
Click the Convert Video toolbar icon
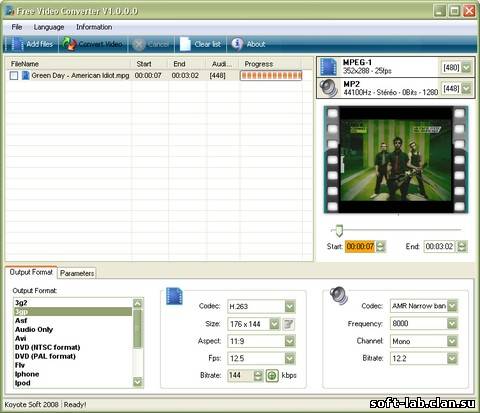(69, 44)
